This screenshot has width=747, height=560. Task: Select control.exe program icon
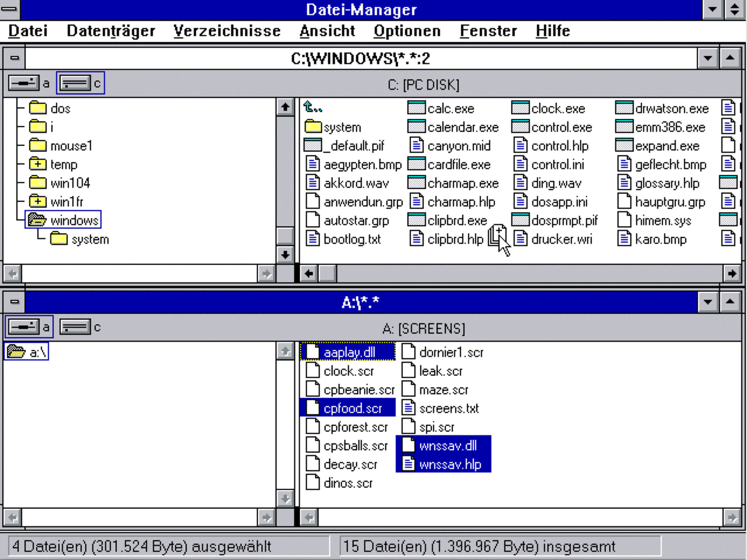pyautogui.click(x=520, y=127)
